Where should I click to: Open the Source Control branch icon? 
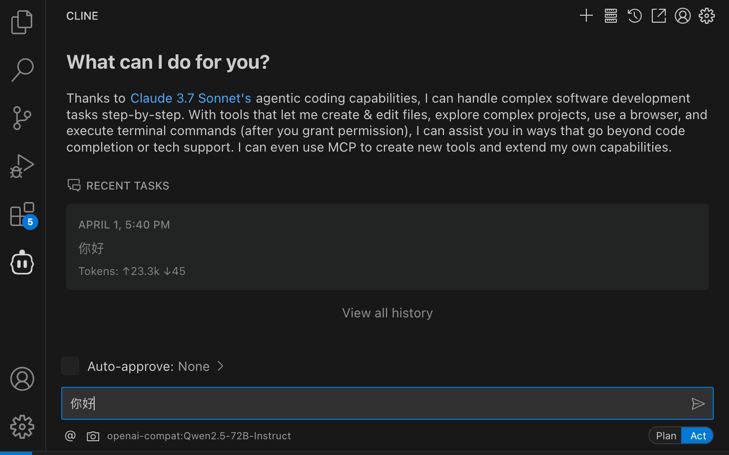point(22,118)
